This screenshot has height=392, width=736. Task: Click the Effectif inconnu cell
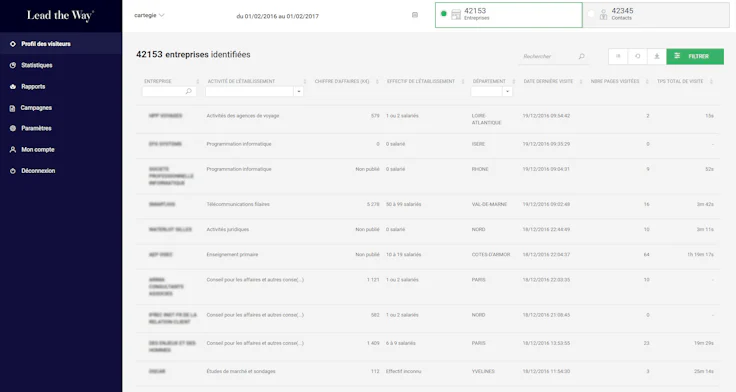404,371
